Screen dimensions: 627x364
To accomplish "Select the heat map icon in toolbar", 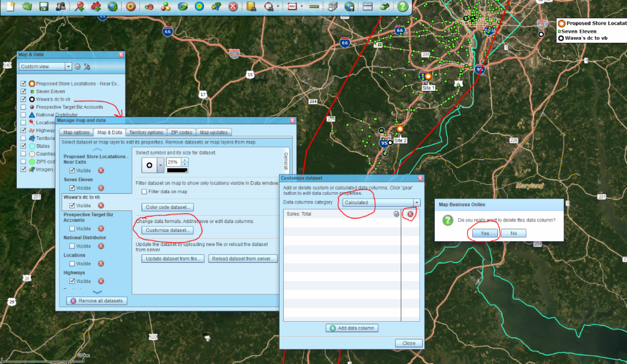I will click(x=199, y=7).
